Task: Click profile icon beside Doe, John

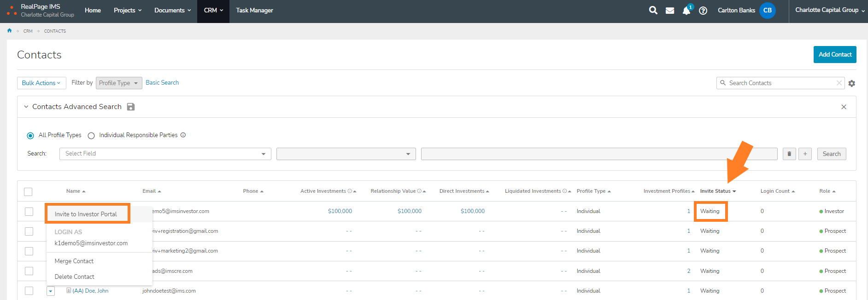Action: 69,290
